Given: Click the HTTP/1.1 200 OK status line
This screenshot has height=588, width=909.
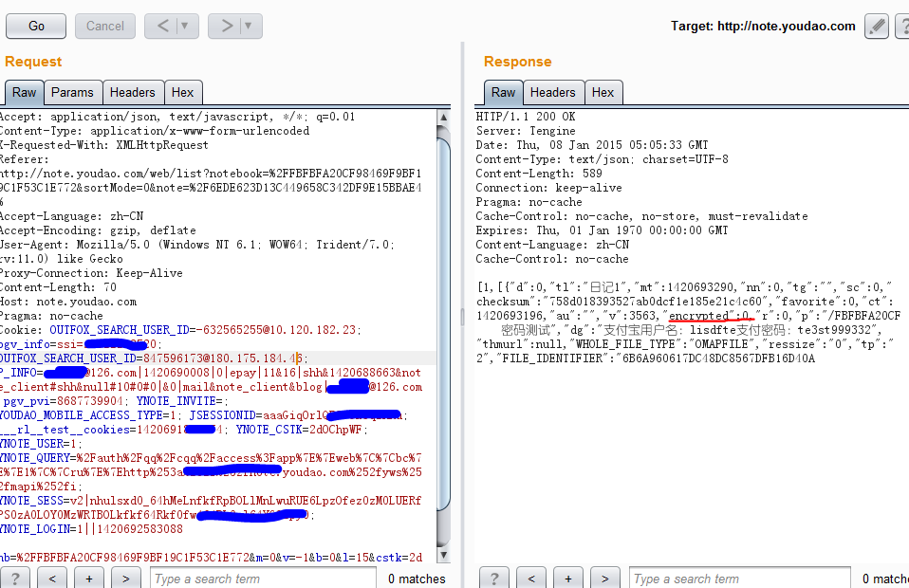Looking at the screenshot, I should pos(526,117).
